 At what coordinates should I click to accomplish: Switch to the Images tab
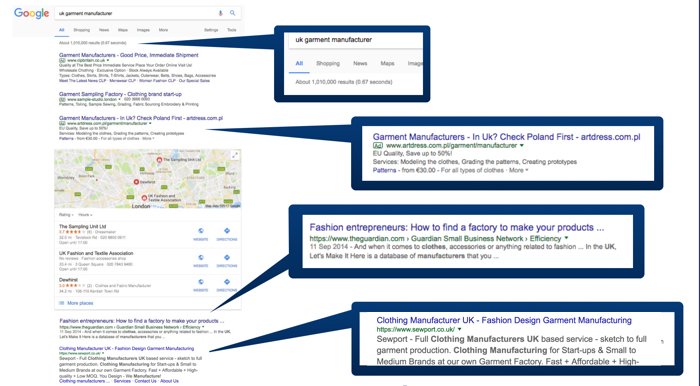143,30
